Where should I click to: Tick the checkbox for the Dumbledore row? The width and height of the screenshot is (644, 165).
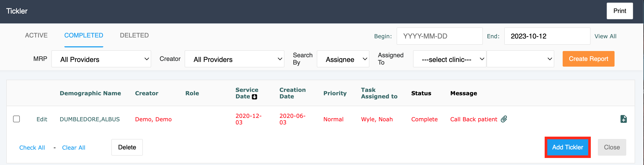coord(16,119)
